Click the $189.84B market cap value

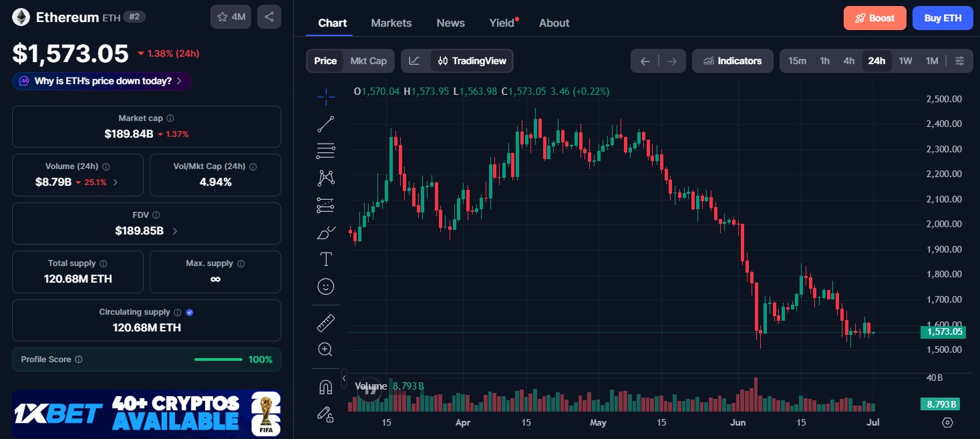pyautogui.click(x=129, y=134)
